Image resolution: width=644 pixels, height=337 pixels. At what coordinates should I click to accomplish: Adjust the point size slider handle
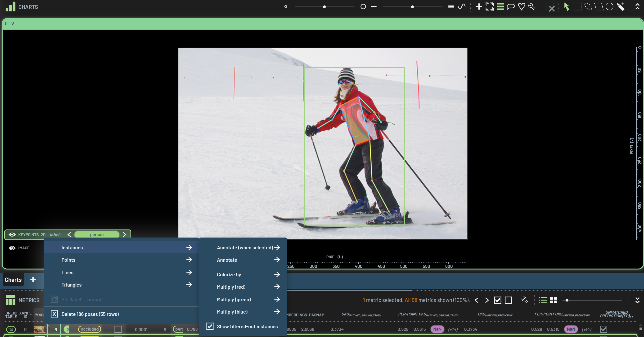[x=324, y=7]
